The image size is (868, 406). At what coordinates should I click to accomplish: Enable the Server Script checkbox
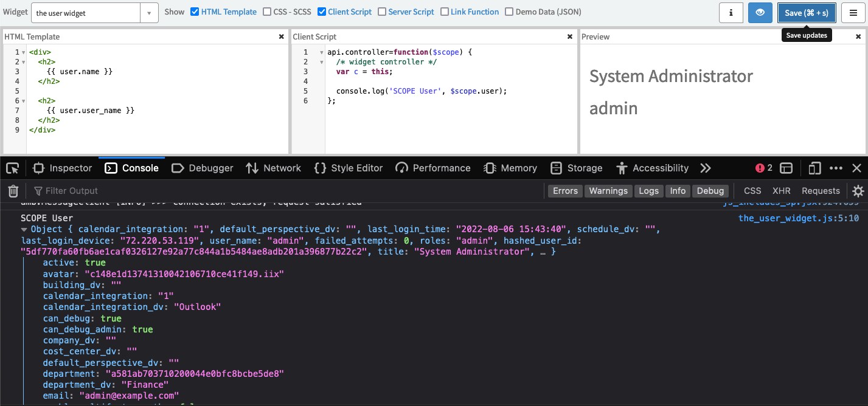(x=382, y=12)
